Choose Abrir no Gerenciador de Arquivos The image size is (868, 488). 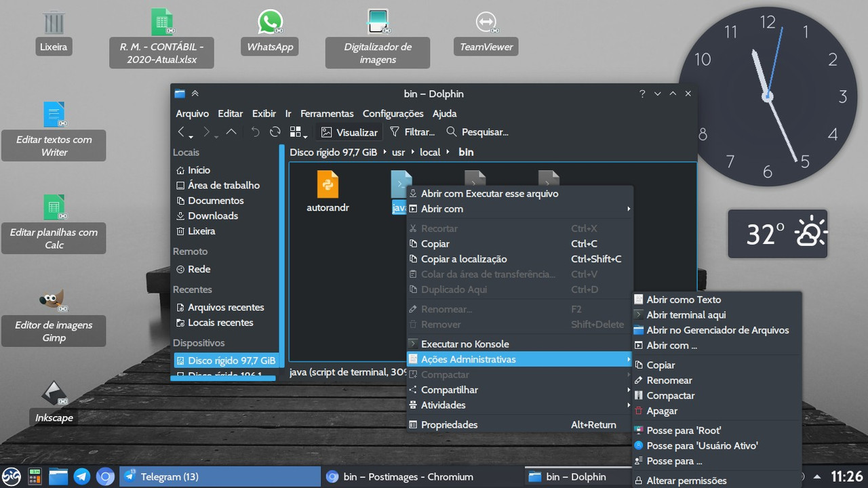(x=717, y=330)
